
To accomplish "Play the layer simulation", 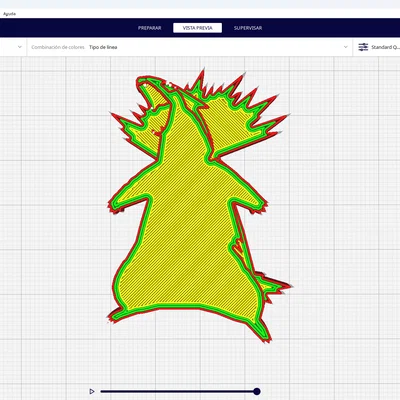I will [x=92, y=391].
